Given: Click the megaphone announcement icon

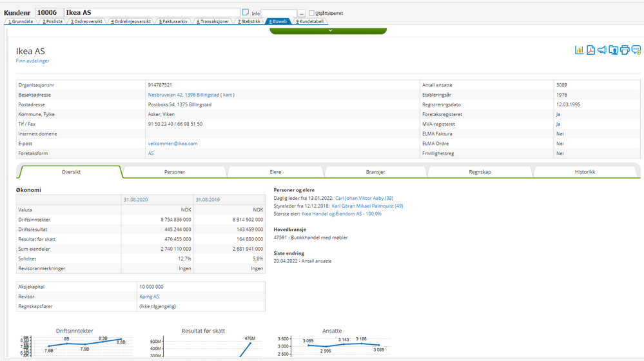Looking at the screenshot, I should (x=602, y=50).
